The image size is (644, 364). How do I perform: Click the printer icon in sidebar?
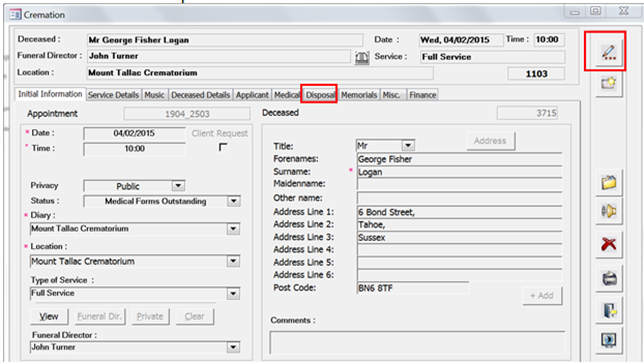[x=609, y=279]
